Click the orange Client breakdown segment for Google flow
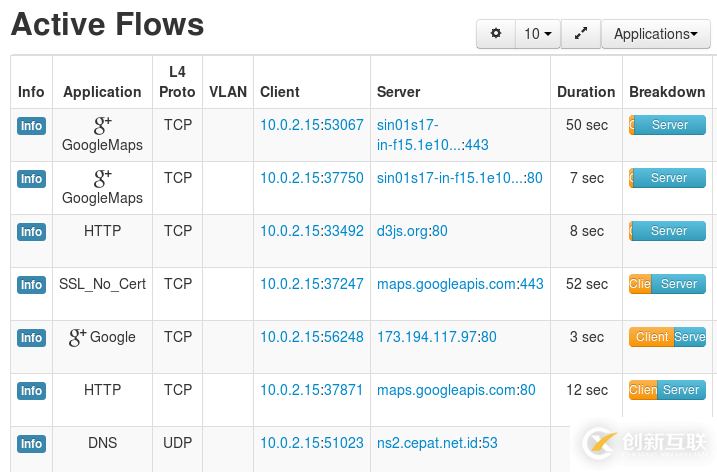The height and width of the screenshot is (472, 717). 651,337
